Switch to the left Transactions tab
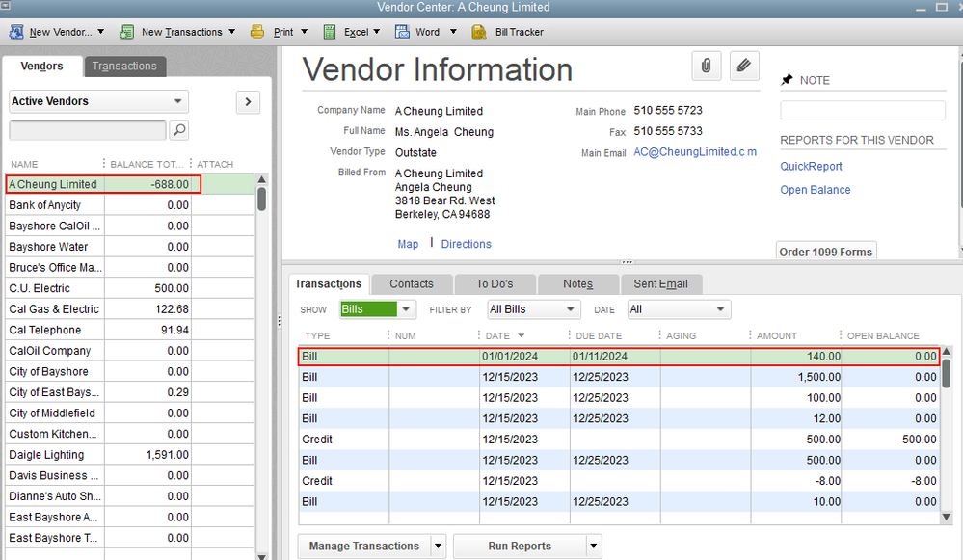This screenshot has height=560, width=963. [x=124, y=67]
